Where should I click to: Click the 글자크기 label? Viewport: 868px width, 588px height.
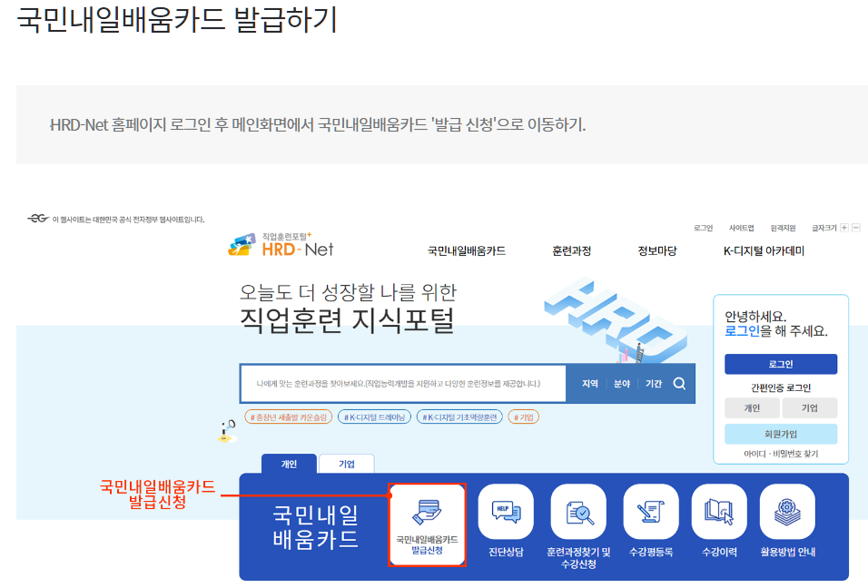pyautogui.click(x=824, y=228)
